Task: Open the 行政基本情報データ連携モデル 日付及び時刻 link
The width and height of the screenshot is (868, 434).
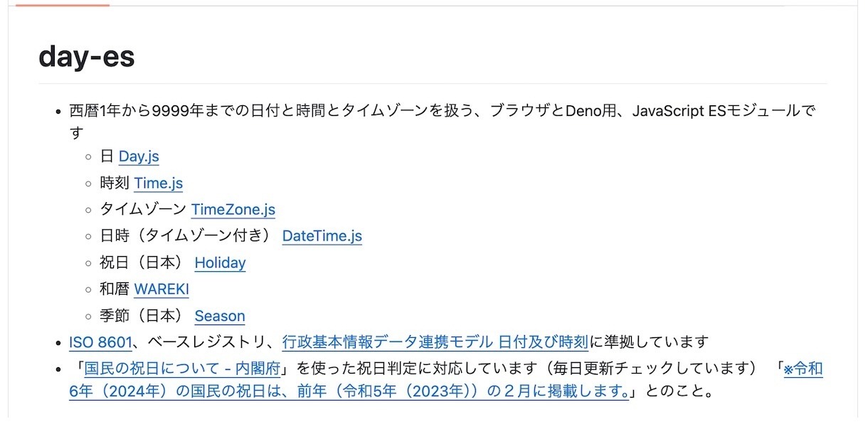Action: (x=435, y=343)
